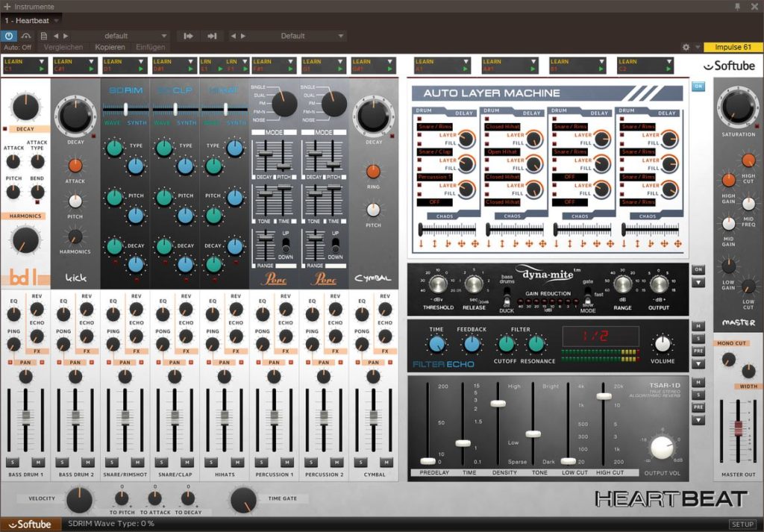
Task: Click the SDRIM Wave/Synth slider
Action: (125, 108)
